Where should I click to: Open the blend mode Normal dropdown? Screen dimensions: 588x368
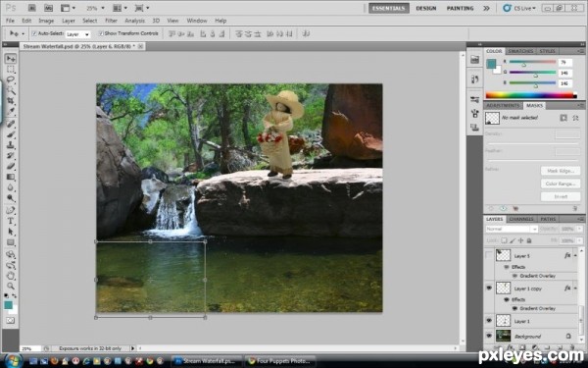[512, 229]
